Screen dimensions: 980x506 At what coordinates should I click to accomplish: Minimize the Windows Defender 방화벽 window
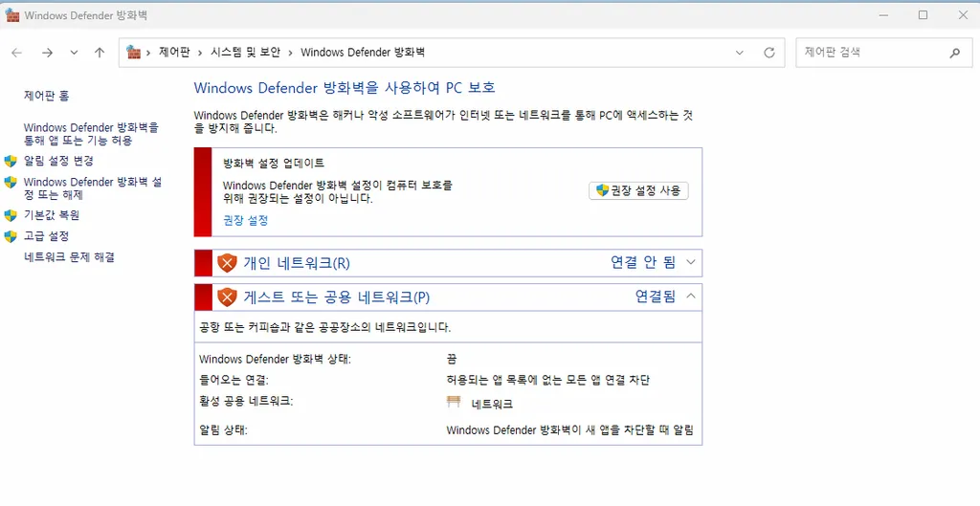coord(883,15)
